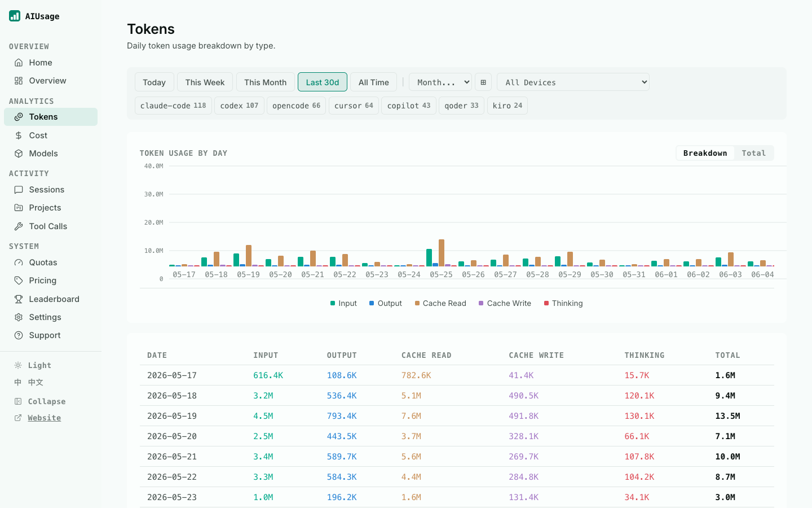Click the Tool Calls wrench icon
This screenshot has height=508, width=812.
[19, 226]
